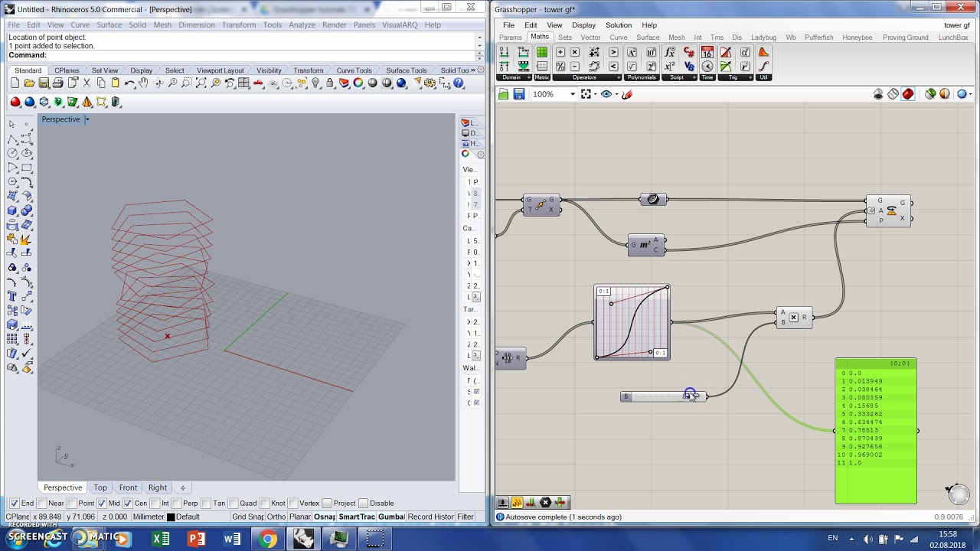Open the Perspective viewport title dropdown arrow

[87, 119]
